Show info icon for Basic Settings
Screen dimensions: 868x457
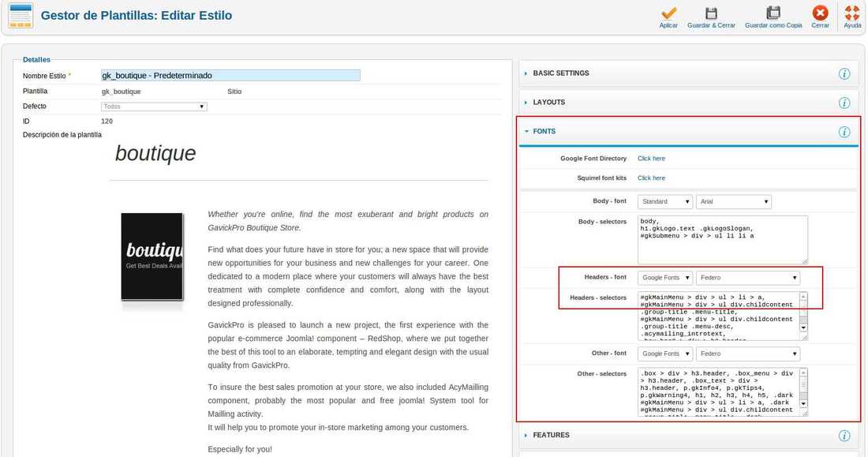point(844,73)
